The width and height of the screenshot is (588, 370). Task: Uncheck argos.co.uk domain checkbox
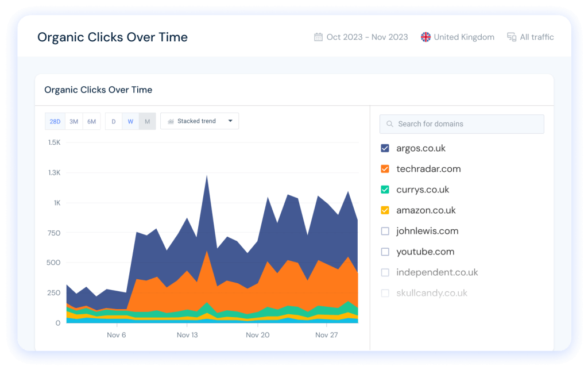coord(385,148)
